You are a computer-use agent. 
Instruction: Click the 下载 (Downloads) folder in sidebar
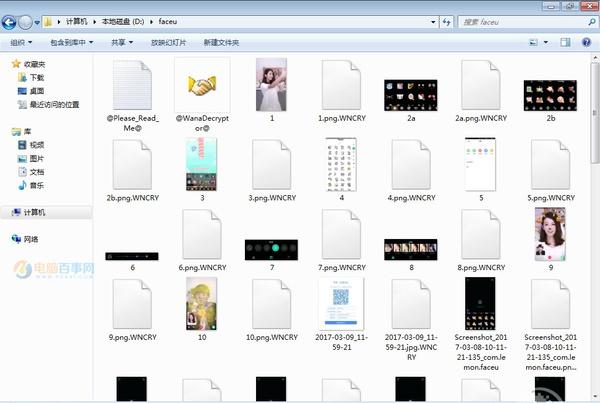pos(37,77)
